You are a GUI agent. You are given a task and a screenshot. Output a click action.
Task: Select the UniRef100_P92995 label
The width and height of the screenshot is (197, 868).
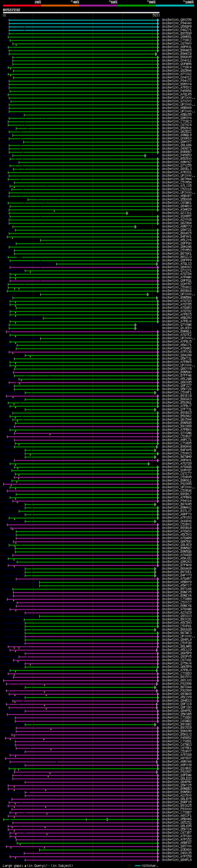point(176,484)
